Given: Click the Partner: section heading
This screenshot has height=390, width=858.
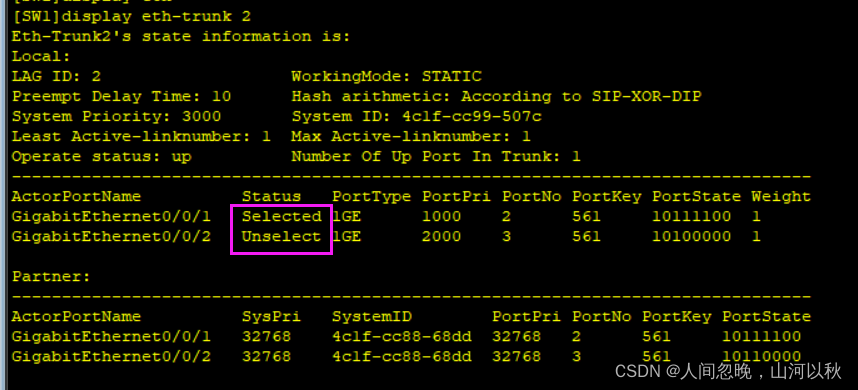Looking at the screenshot, I should pos(51,277).
